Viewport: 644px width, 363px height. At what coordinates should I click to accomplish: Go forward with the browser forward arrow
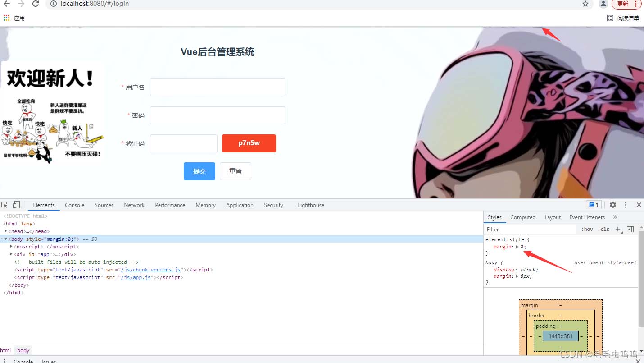point(21,4)
